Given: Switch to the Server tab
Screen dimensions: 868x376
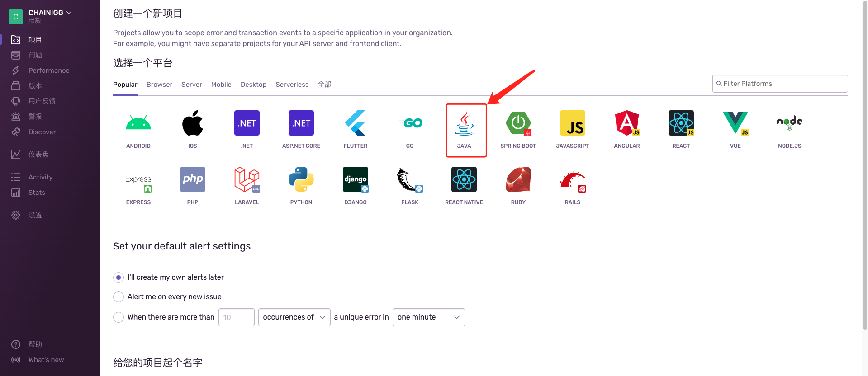Looking at the screenshot, I should (x=192, y=85).
